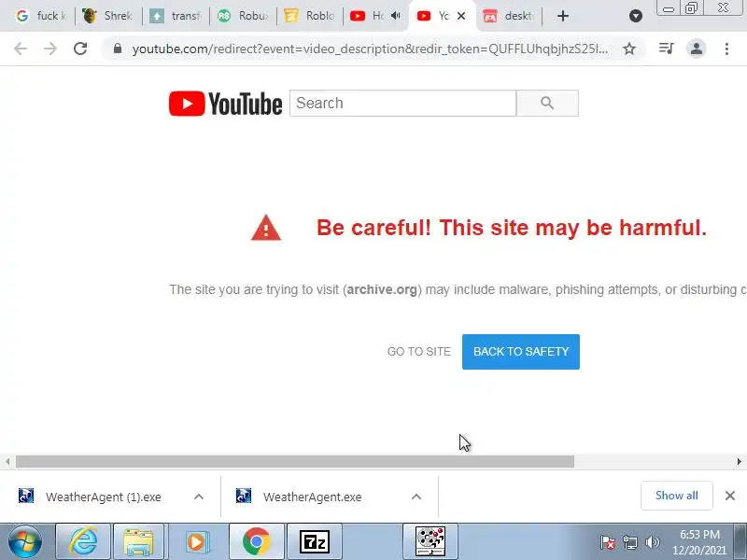Click the 'Be careful!' warning heading
747x560 pixels.
tap(511, 228)
